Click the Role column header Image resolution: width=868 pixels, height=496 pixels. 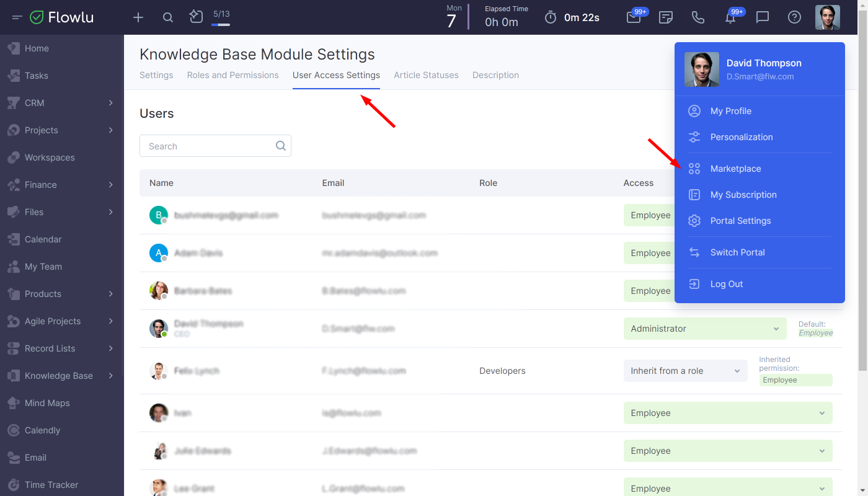click(x=488, y=183)
